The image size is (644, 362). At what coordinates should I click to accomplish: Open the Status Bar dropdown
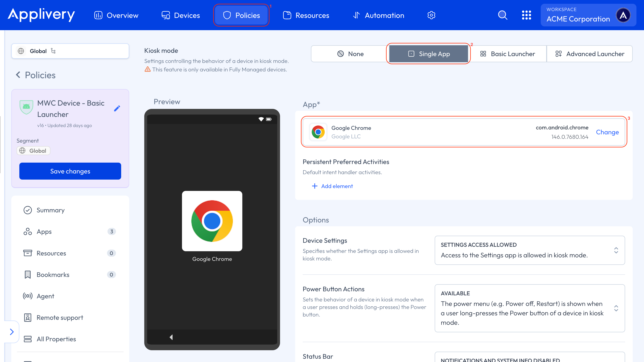click(530, 357)
